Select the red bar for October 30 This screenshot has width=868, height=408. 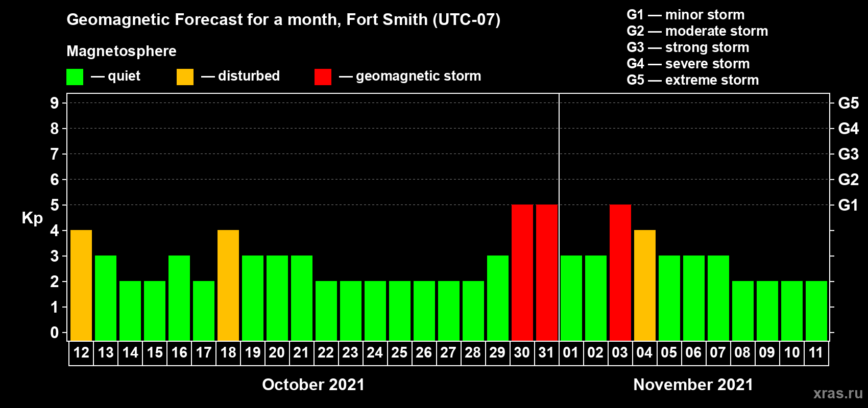pyautogui.click(x=522, y=272)
